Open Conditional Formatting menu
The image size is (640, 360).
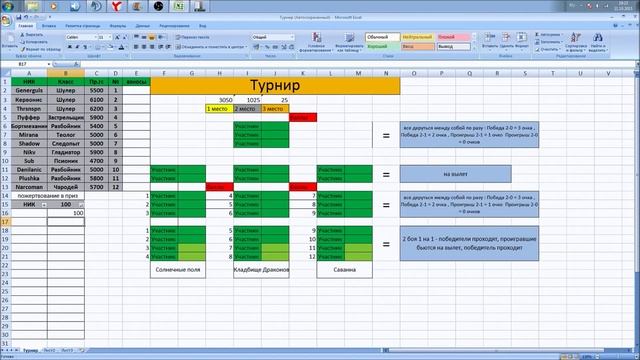[x=316, y=42]
